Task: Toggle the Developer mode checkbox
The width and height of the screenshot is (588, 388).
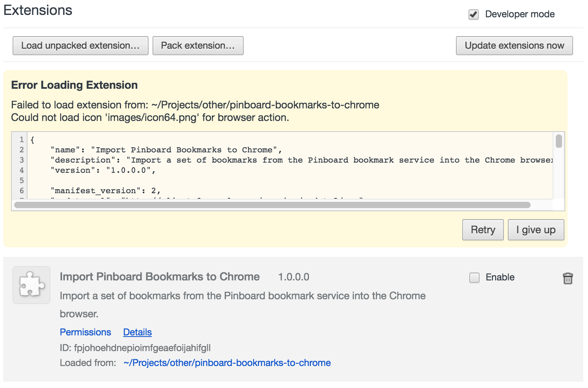Action: (x=474, y=15)
